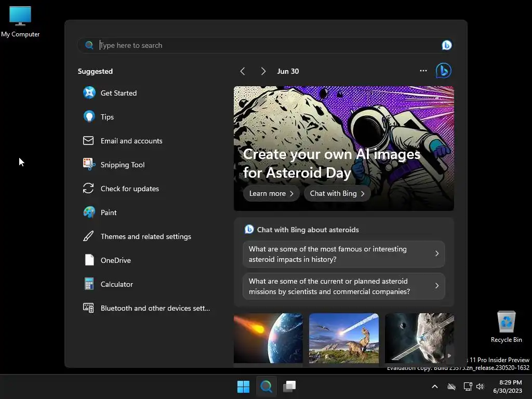The image size is (532, 399).
Task: Open Task View from the taskbar
Action: tap(289, 387)
